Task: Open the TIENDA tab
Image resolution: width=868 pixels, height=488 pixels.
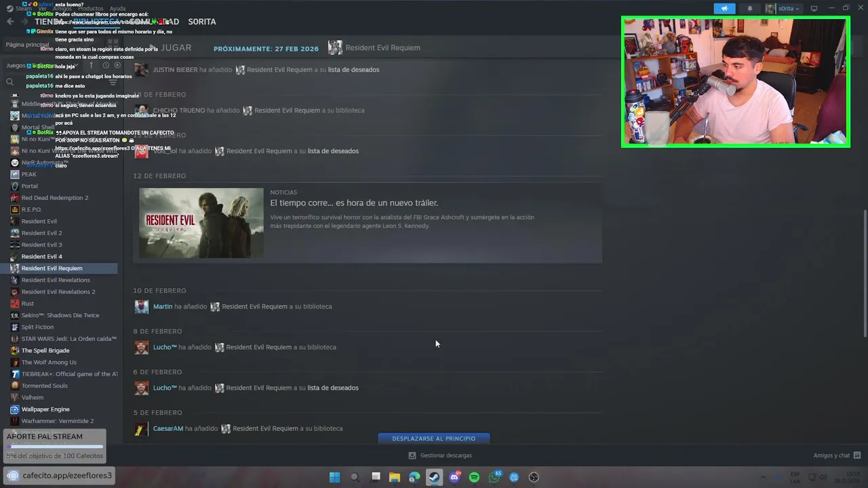Action: (50, 22)
